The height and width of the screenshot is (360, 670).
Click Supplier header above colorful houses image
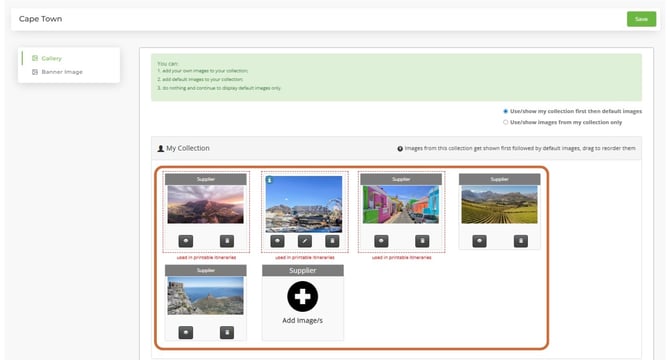point(401,179)
